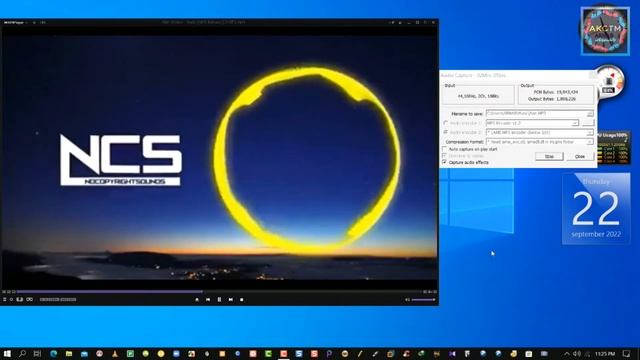Click config button beside Audio encoder 1

588,123
